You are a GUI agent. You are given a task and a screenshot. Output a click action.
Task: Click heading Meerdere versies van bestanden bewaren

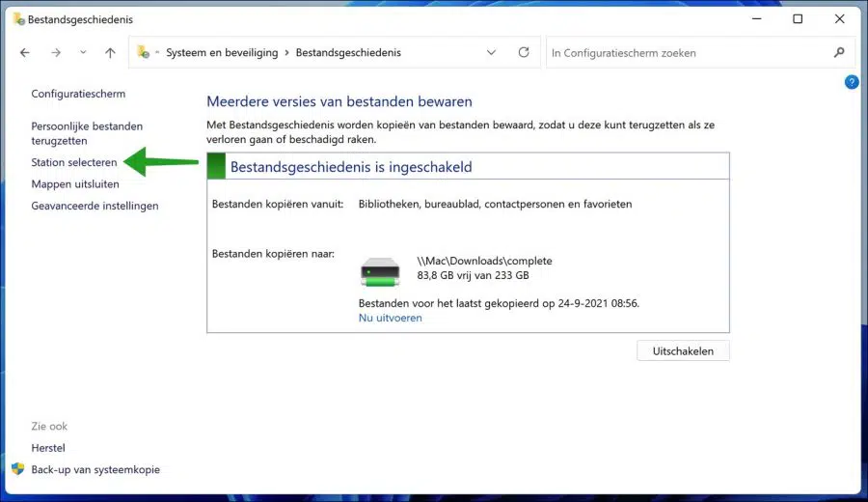[339, 101]
